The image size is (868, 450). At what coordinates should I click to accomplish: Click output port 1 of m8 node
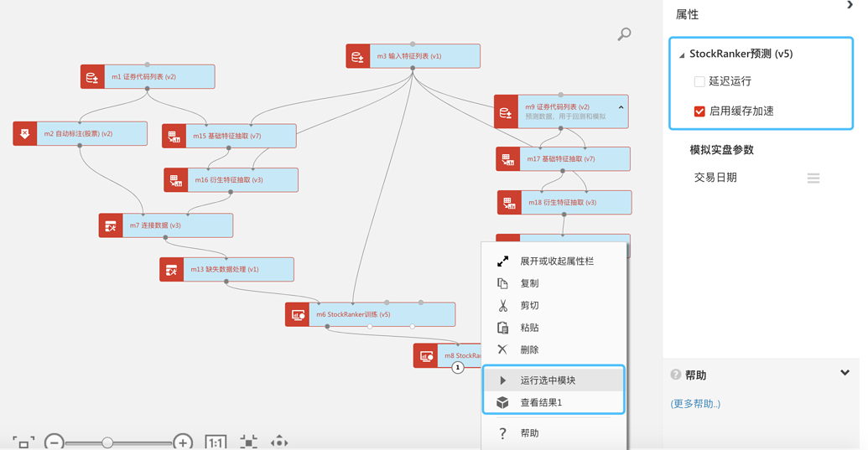(x=457, y=368)
